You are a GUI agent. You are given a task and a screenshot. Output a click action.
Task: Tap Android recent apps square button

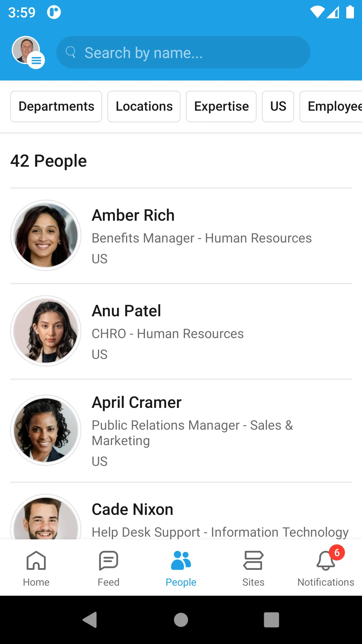271,620
